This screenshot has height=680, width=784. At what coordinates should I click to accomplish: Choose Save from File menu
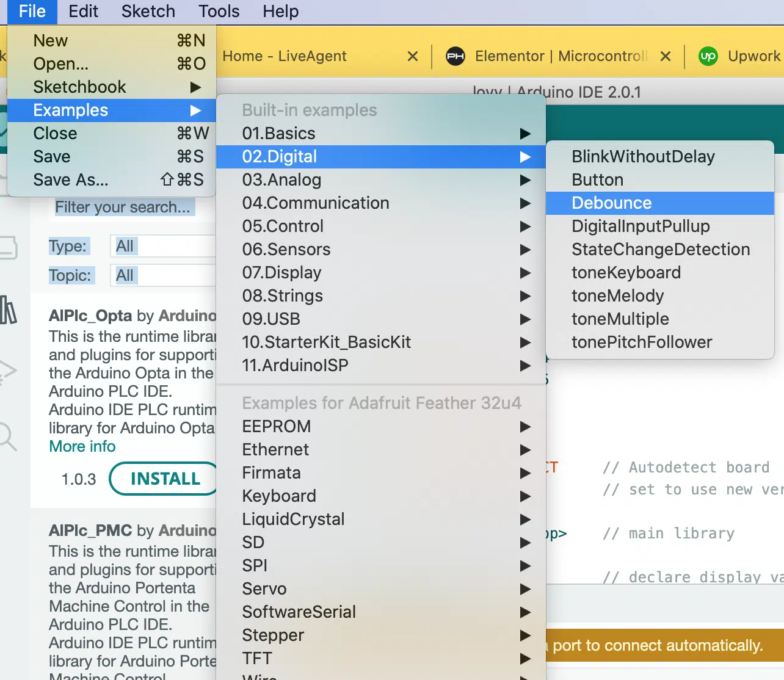point(112,157)
